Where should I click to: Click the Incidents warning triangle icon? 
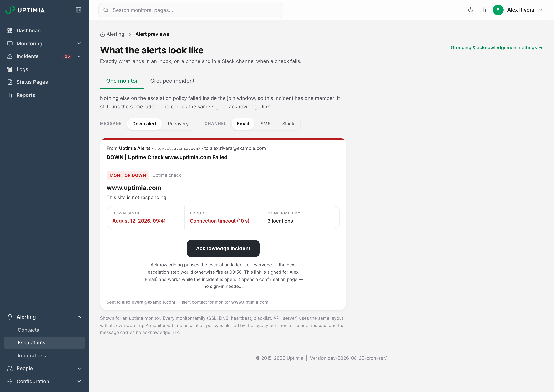coord(10,56)
